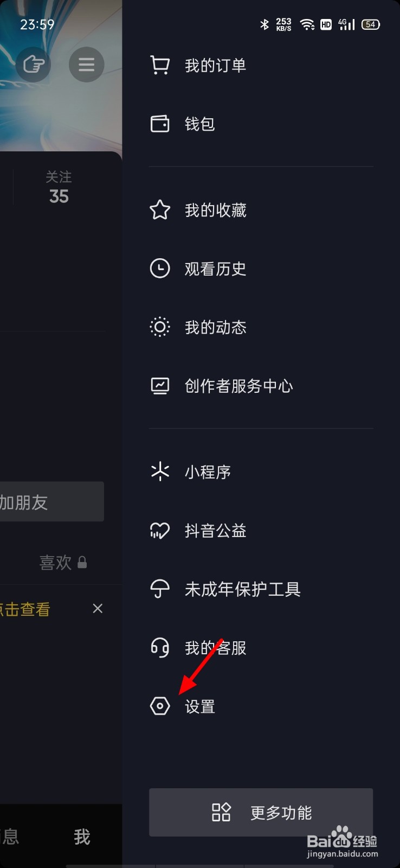The height and width of the screenshot is (868, 400).
Task: Tap the shopping cart icon for My Orders
Action: pyautogui.click(x=160, y=66)
